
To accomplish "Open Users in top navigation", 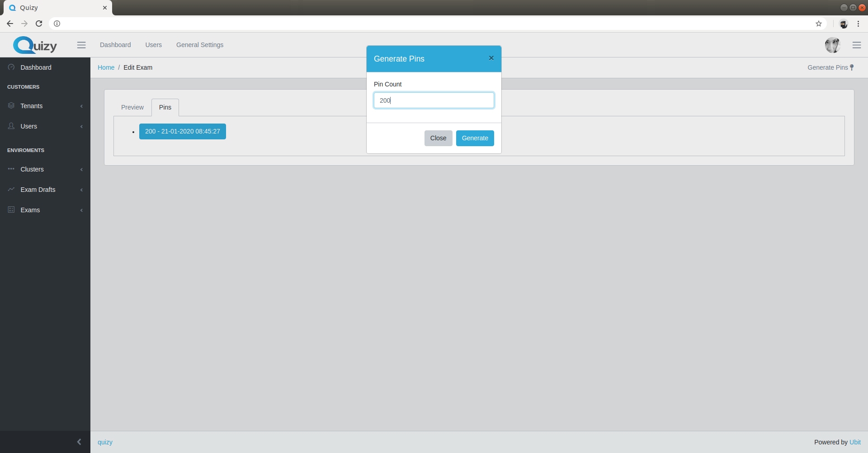I will click(x=153, y=45).
